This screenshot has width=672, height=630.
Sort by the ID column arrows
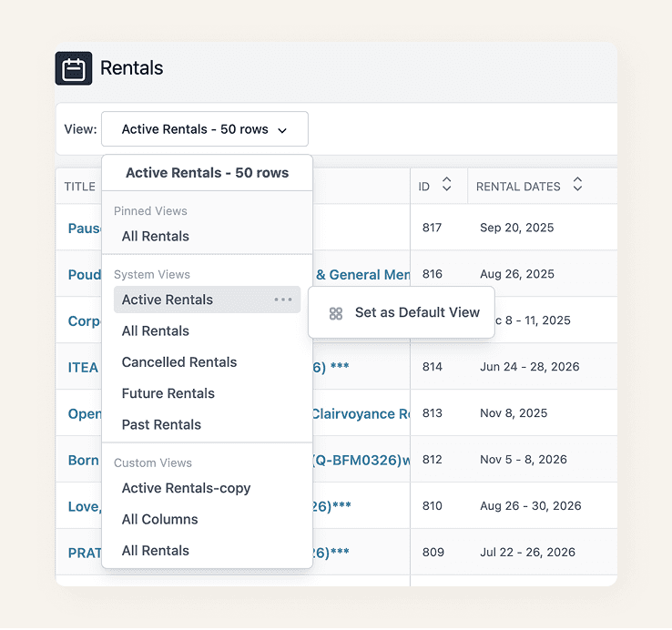point(446,184)
